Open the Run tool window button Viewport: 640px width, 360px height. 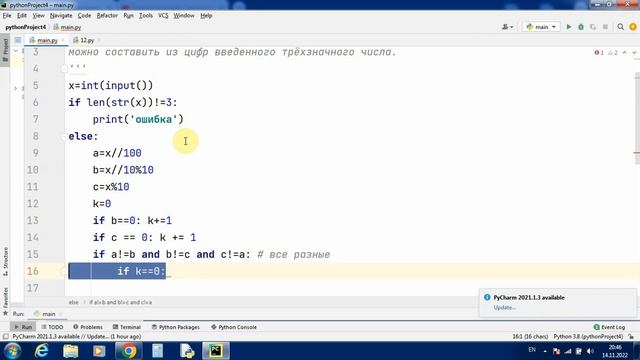pyautogui.click(x=23, y=327)
